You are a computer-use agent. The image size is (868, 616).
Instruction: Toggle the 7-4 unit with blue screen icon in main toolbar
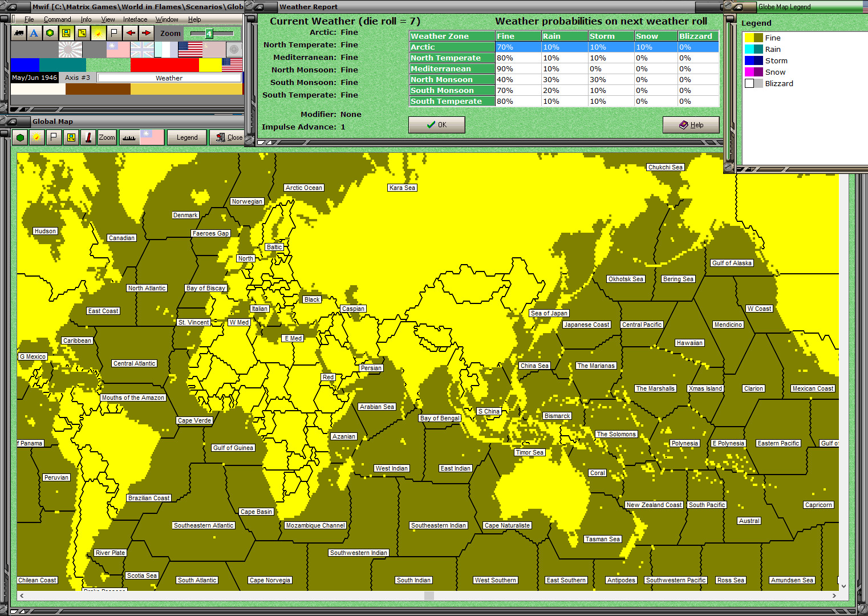[x=66, y=33]
